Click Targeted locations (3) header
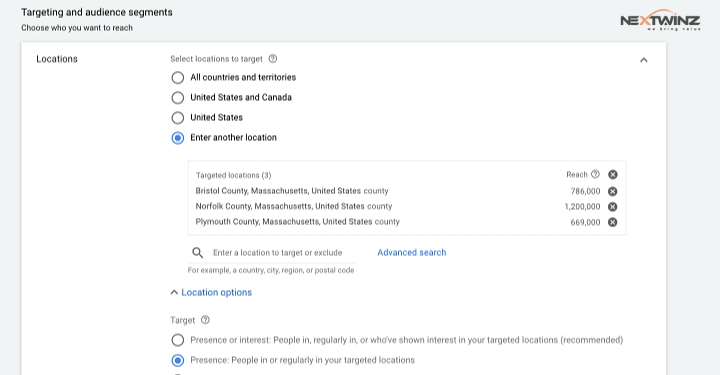This screenshot has width=720, height=375. (233, 175)
